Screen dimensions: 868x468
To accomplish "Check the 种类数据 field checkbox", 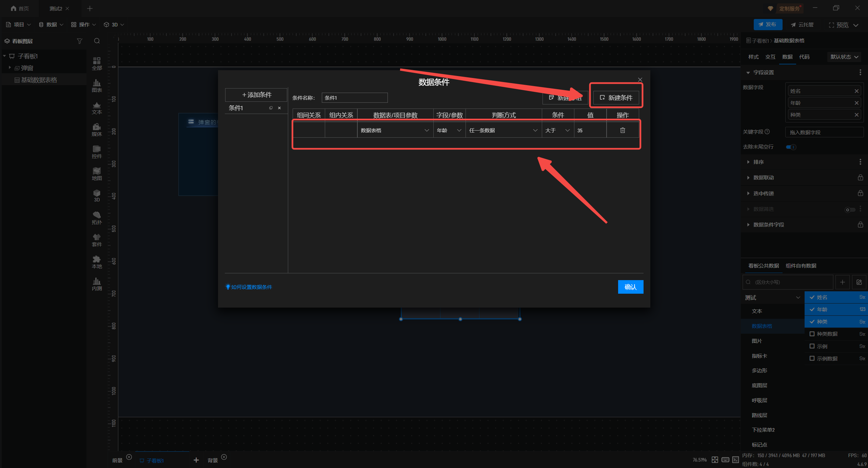I will pos(812,334).
